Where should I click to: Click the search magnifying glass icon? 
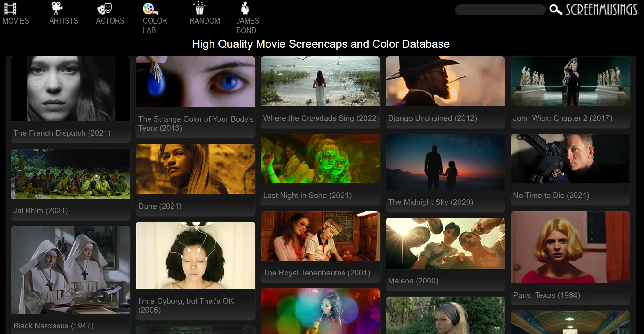pyautogui.click(x=555, y=10)
